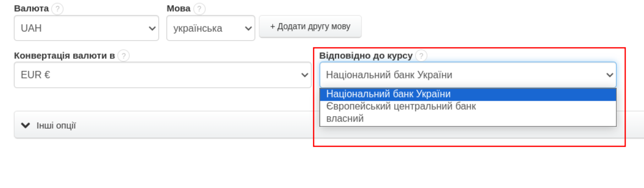Viewport: 644px width, 188px height.
Task: Click the chevron icon before Інші опції
Action: point(25,125)
